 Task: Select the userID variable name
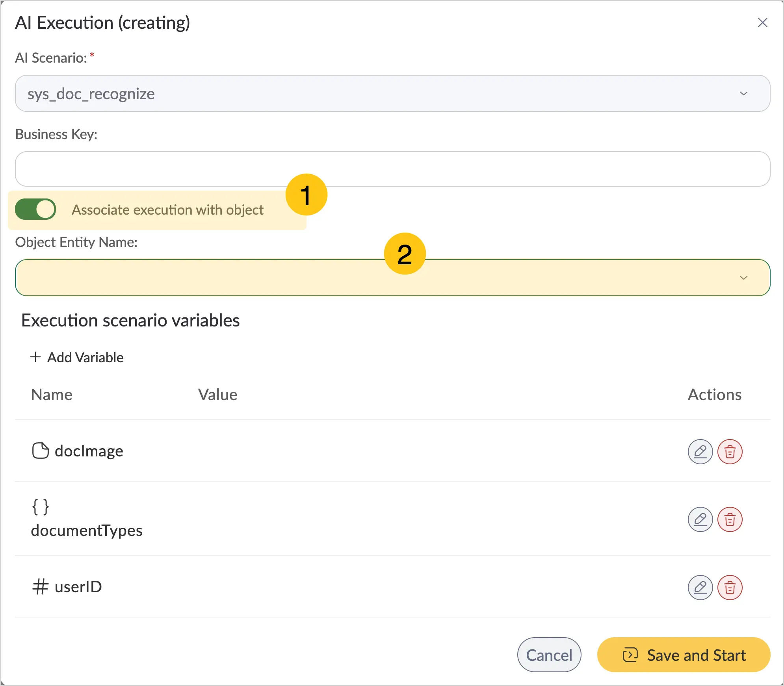(78, 587)
